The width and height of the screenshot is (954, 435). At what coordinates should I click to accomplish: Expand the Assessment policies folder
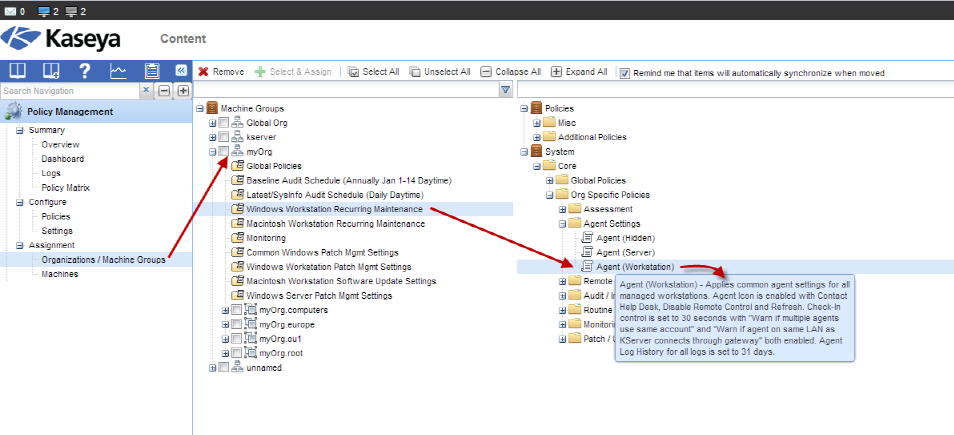562,209
